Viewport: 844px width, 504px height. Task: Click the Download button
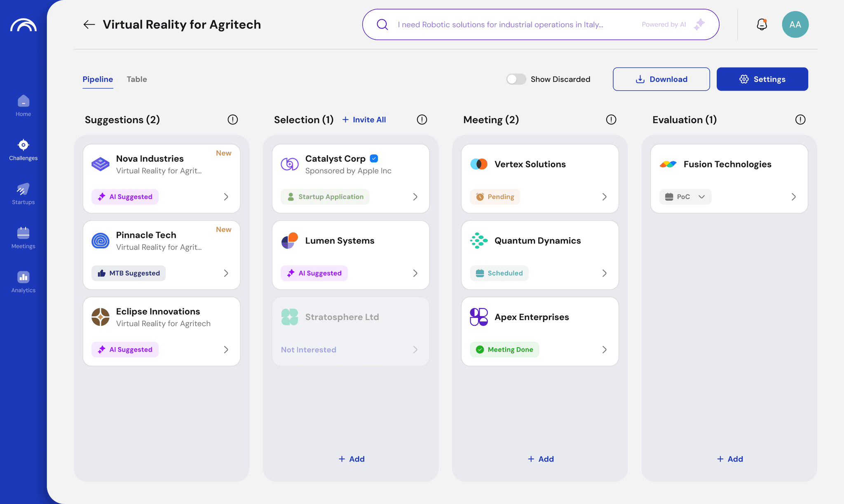click(661, 79)
